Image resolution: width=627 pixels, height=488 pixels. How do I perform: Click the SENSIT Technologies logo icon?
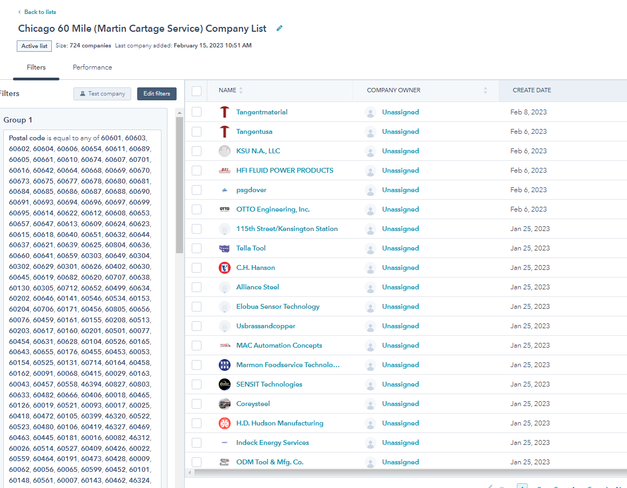click(x=225, y=384)
